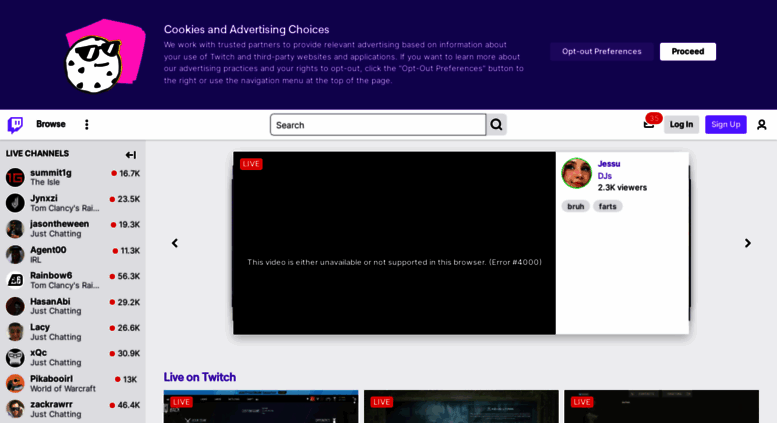Viewport: 777px width, 423px height.
Task: Show previous featured stream
Action: pyautogui.click(x=175, y=243)
